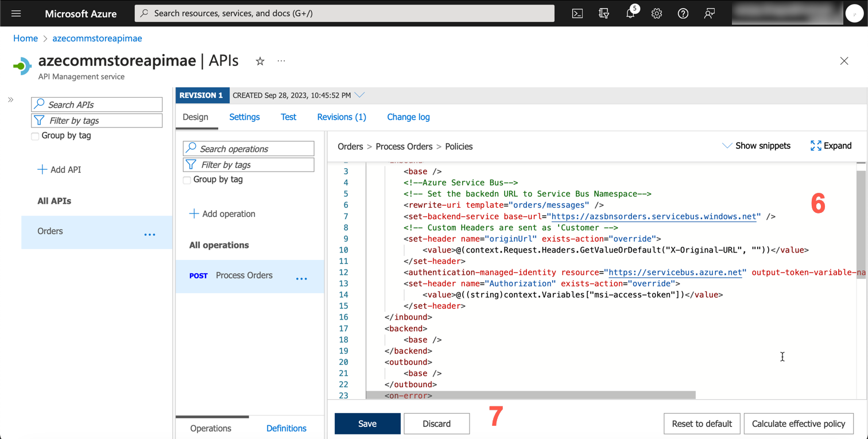Viewport: 868px width, 439px height.
Task: Open the Test tab
Action: tap(288, 117)
